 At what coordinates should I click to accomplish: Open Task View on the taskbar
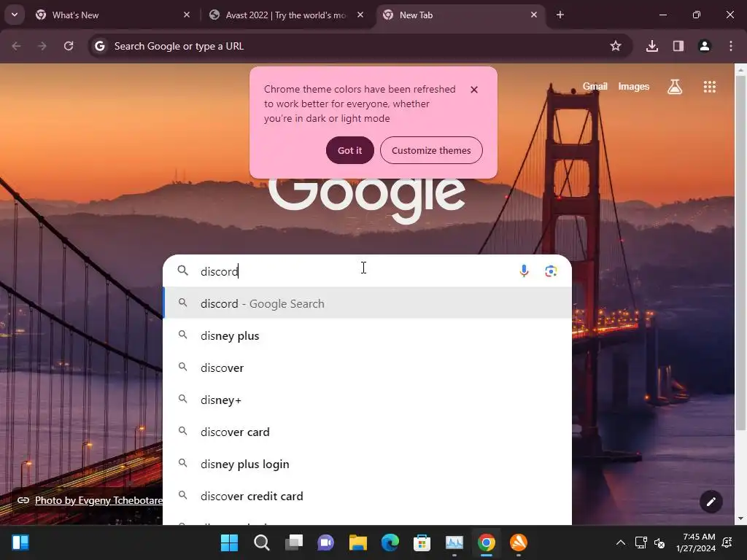coord(293,542)
